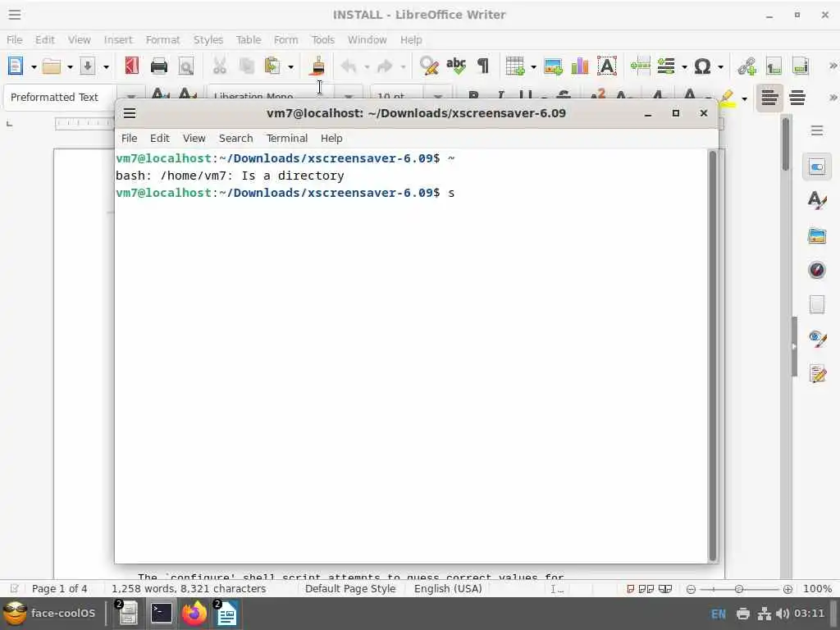Expand the special character dropdown arrow
Screen dimensions: 840x630
(x=721, y=67)
